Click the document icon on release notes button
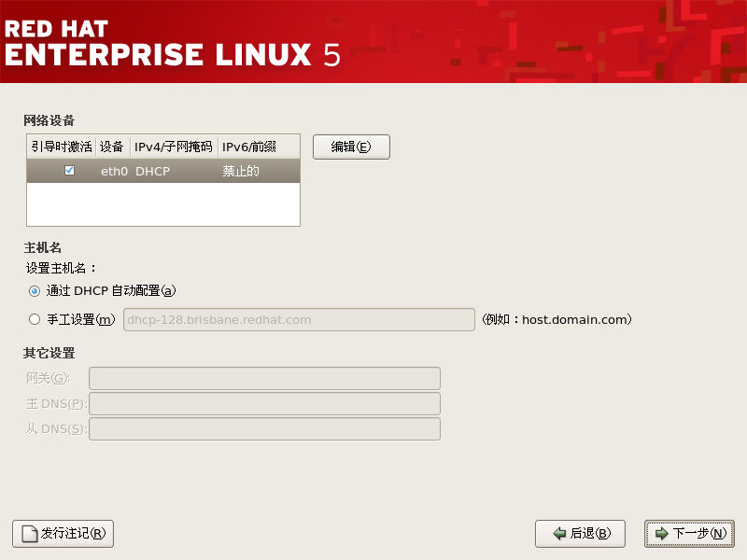 tap(30, 534)
